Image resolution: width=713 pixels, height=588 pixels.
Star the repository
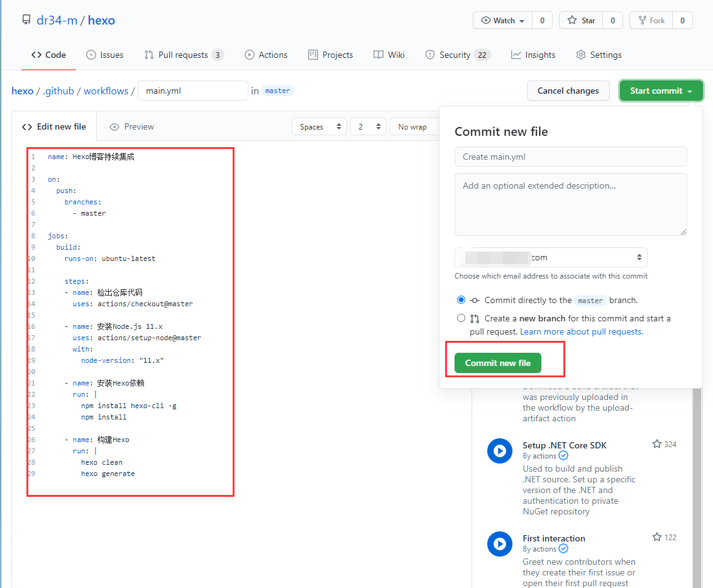[x=581, y=21]
